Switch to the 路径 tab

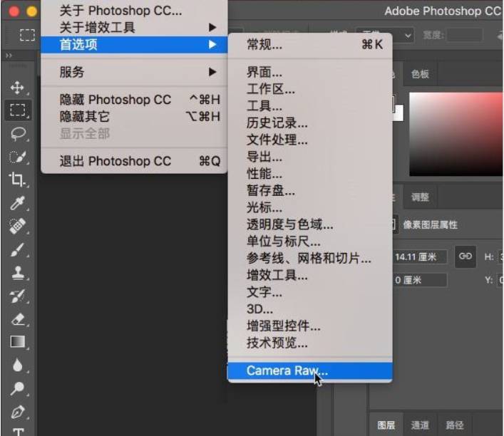(x=455, y=425)
